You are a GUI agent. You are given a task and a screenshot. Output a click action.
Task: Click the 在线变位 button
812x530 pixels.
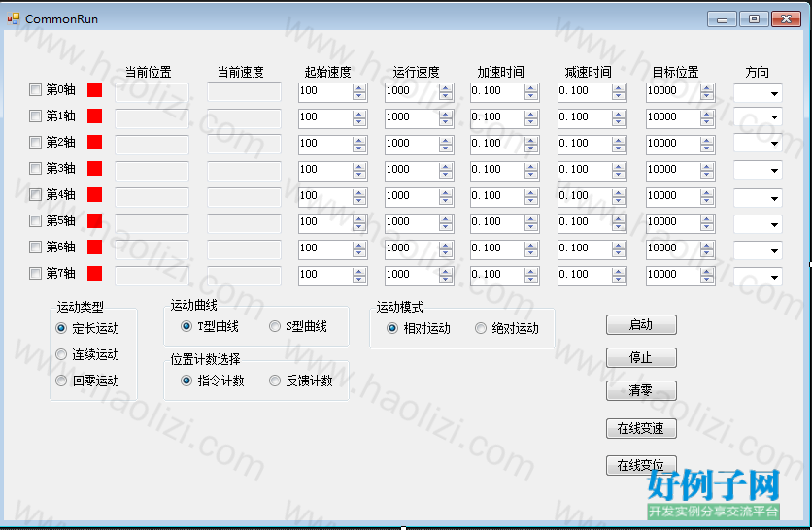[641, 465]
